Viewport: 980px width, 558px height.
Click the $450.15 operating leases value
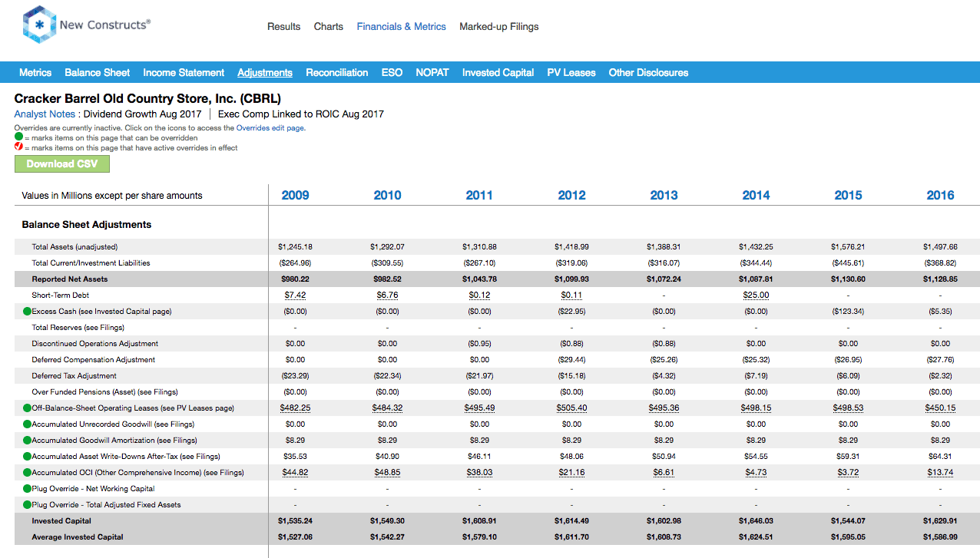(x=941, y=408)
